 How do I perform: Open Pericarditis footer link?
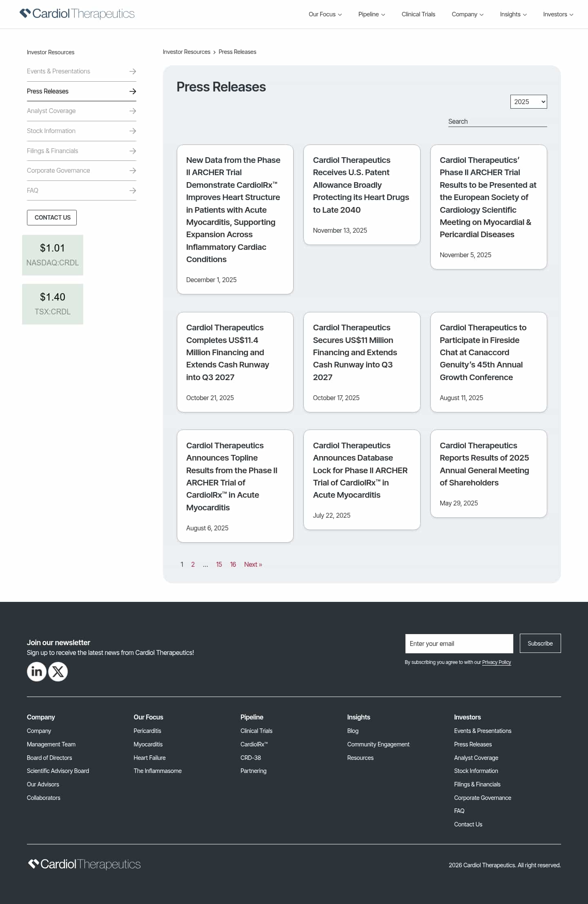coord(147,731)
